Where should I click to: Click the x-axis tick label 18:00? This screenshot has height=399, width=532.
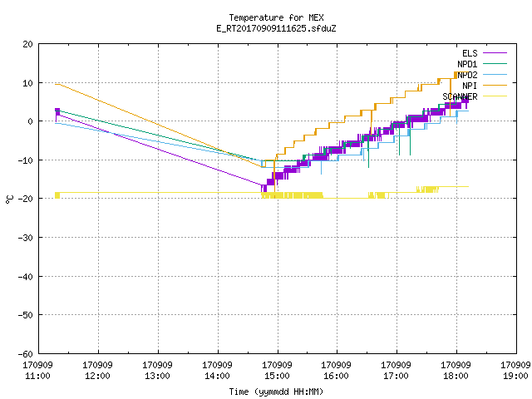pyautogui.click(x=456, y=376)
